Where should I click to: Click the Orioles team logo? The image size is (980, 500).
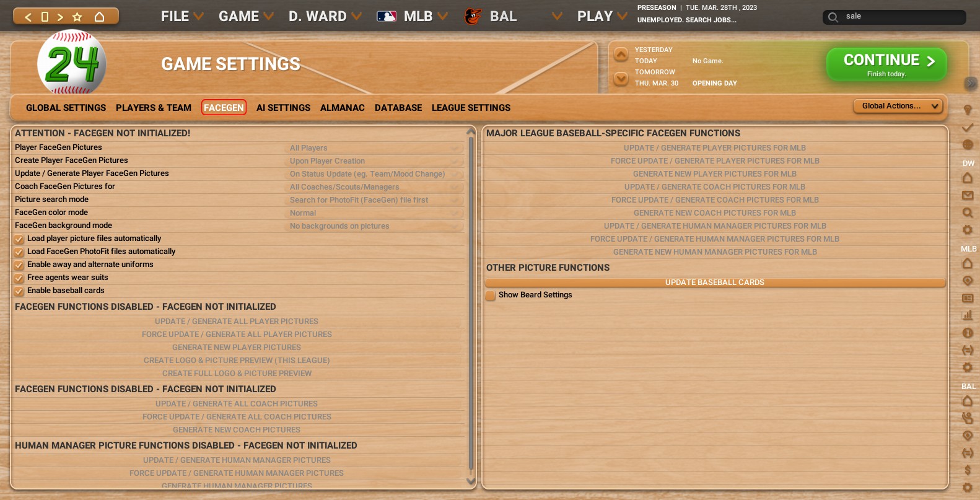click(473, 17)
